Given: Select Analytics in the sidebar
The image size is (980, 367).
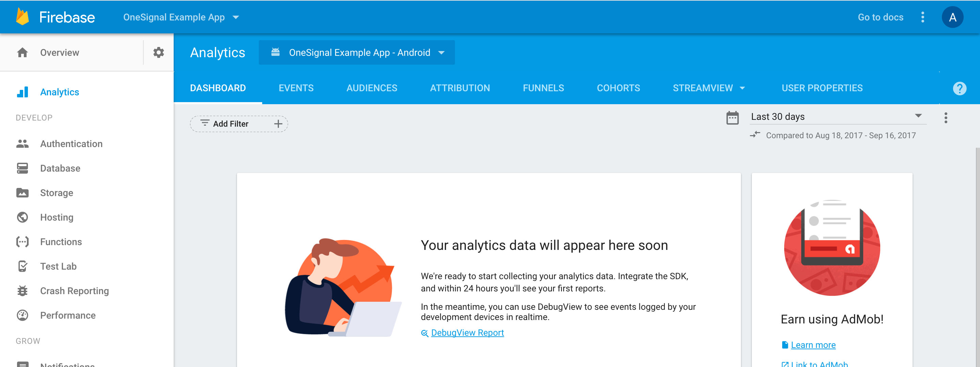Looking at the screenshot, I should click(87, 92).
